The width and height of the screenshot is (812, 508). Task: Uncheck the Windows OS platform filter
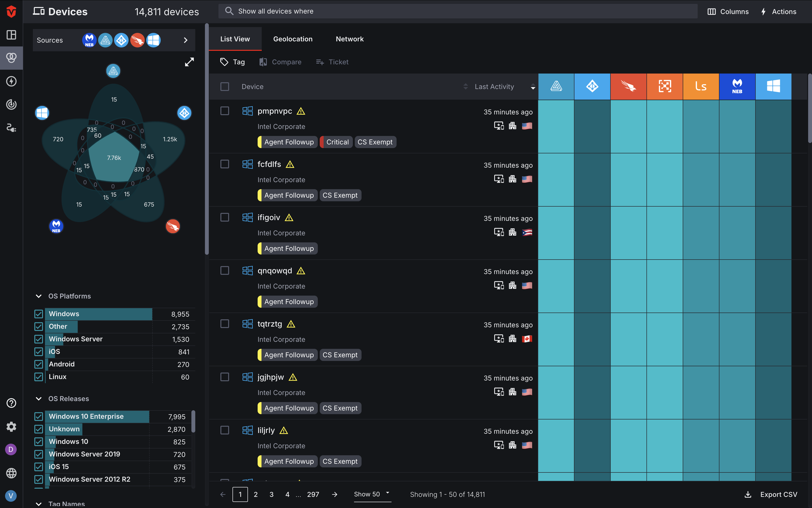point(39,314)
